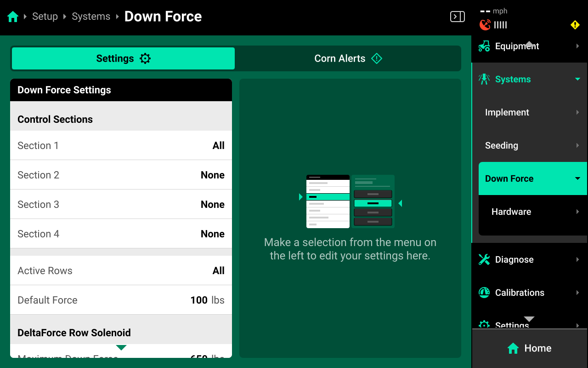Image resolution: width=588 pixels, height=368 pixels.
Task: Expand the Hardware submenu arrow
Action: click(x=577, y=212)
